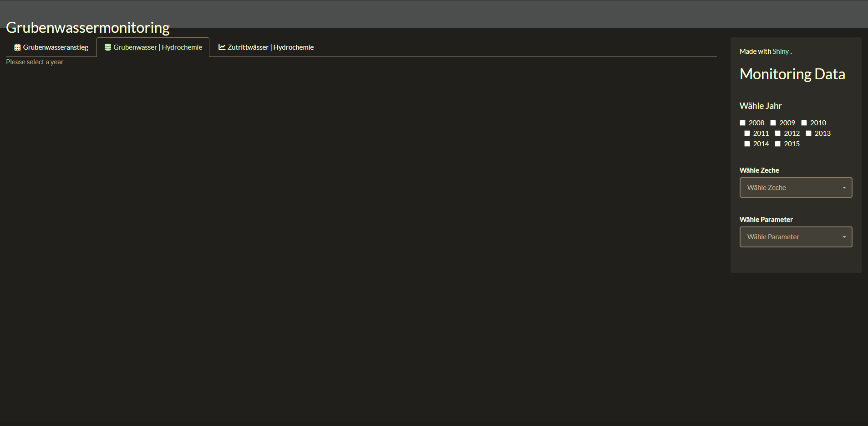Tick the 2009 year checkbox
Image resolution: width=868 pixels, height=426 pixels.
(x=773, y=123)
